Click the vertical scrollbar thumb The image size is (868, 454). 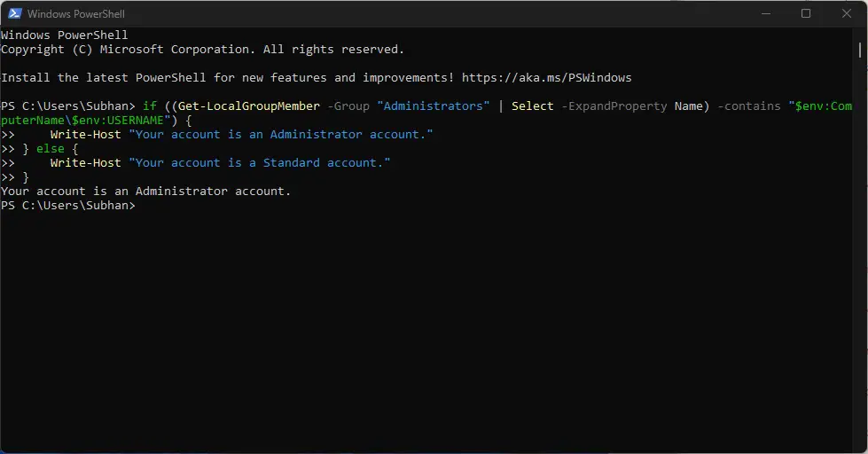click(x=860, y=50)
